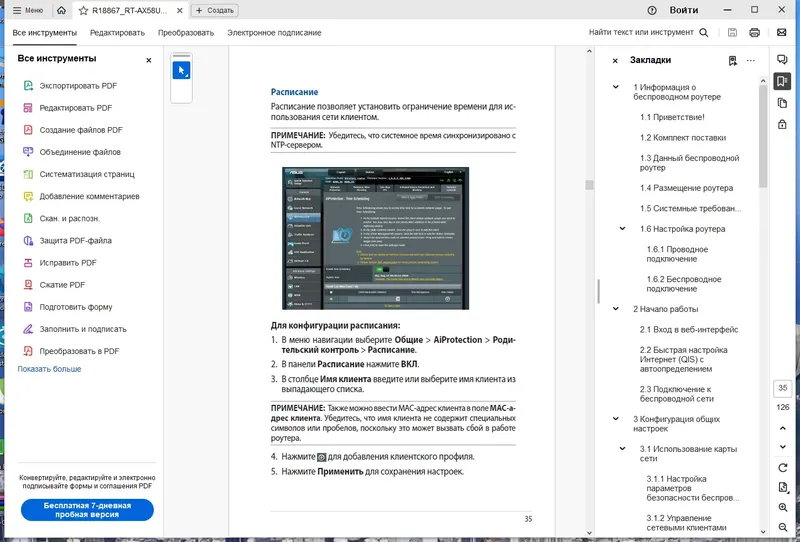Collapse 2 Начало работы bookmark
This screenshot has height=542, width=800.
coord(616,309)
